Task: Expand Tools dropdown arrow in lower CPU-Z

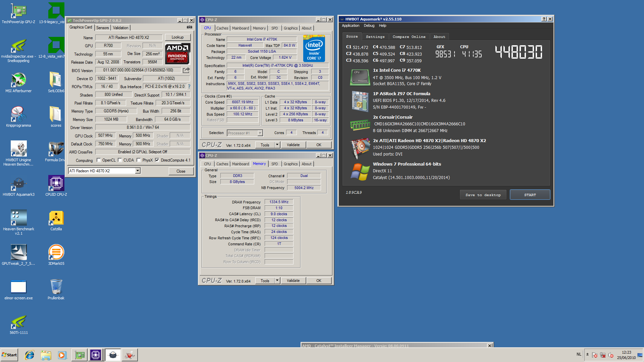Action: (x=277, y=281)
